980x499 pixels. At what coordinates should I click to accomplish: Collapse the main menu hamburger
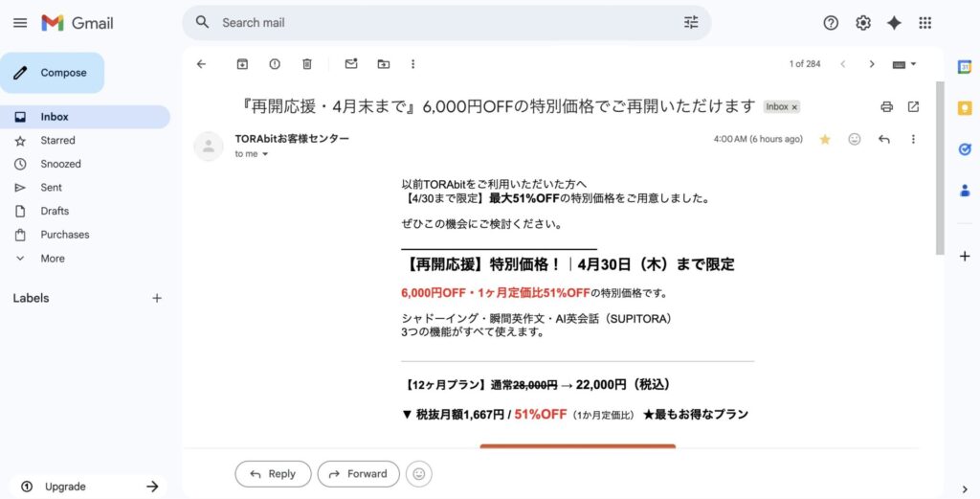(20, 23)
